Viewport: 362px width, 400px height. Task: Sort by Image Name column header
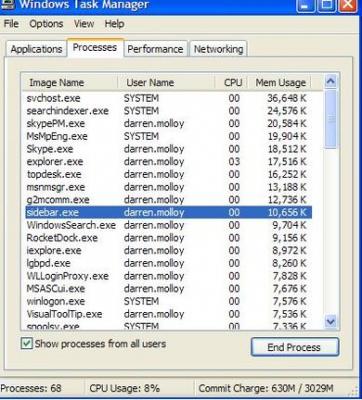pos(70,83)
